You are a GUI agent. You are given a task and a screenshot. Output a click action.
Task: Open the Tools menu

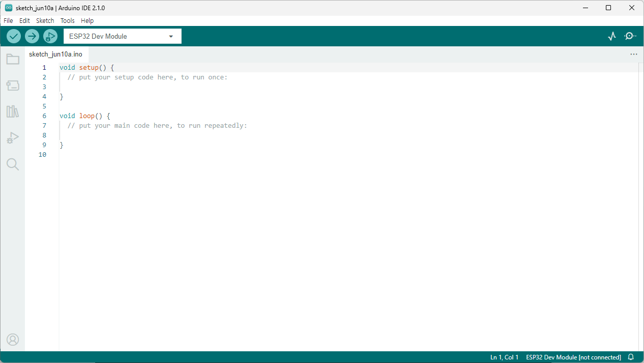coord(67,20)
